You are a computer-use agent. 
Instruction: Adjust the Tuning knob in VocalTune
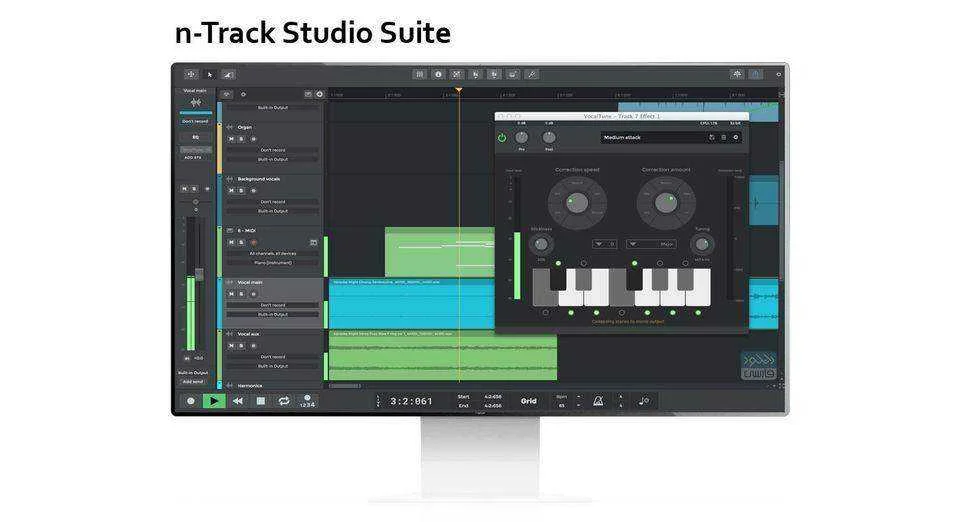[x=702, y=245]
